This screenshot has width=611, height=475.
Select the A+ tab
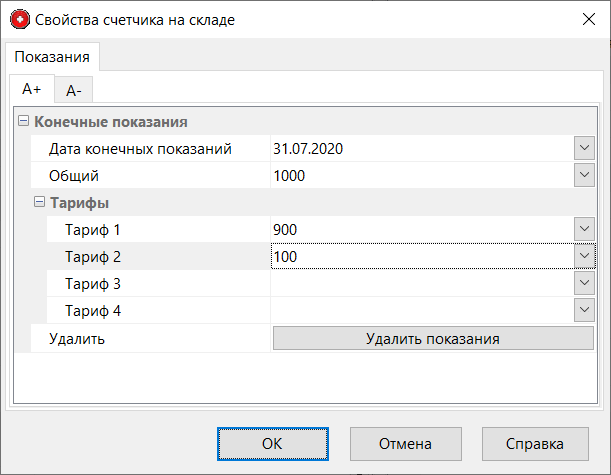[32, 89]
